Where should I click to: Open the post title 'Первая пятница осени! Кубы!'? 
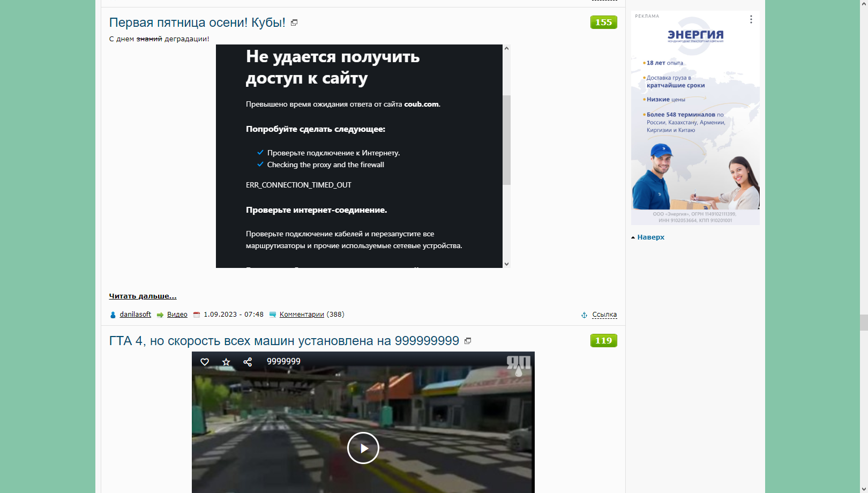pos(197,23)
